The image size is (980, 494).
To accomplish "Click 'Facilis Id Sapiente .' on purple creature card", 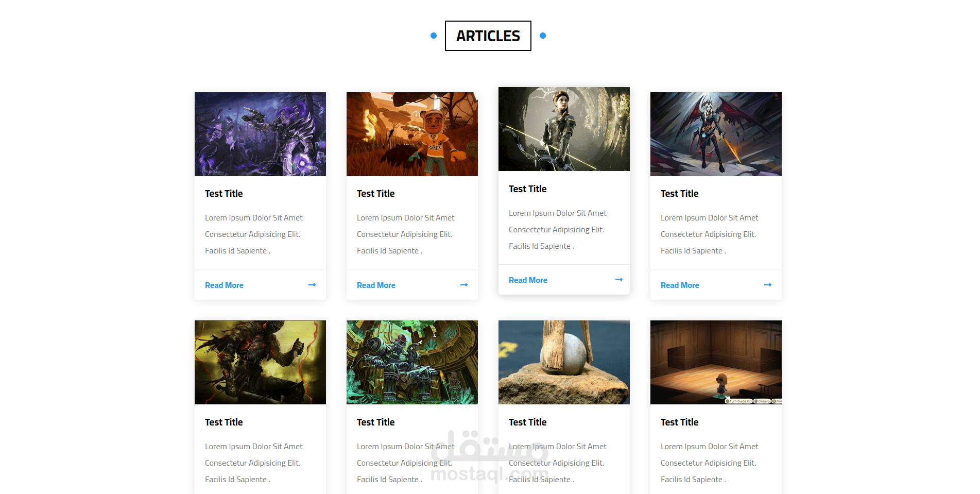I will pyautogui.click(x=237, y=251).
